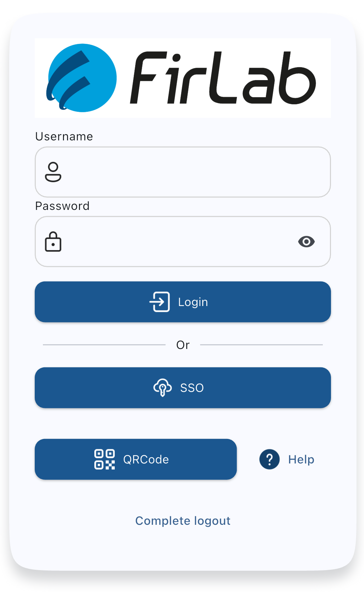Image resolution: width=364 pixels, height=595 pixels.
Task: Click the question mark Help icon
Action: [269, 459]
